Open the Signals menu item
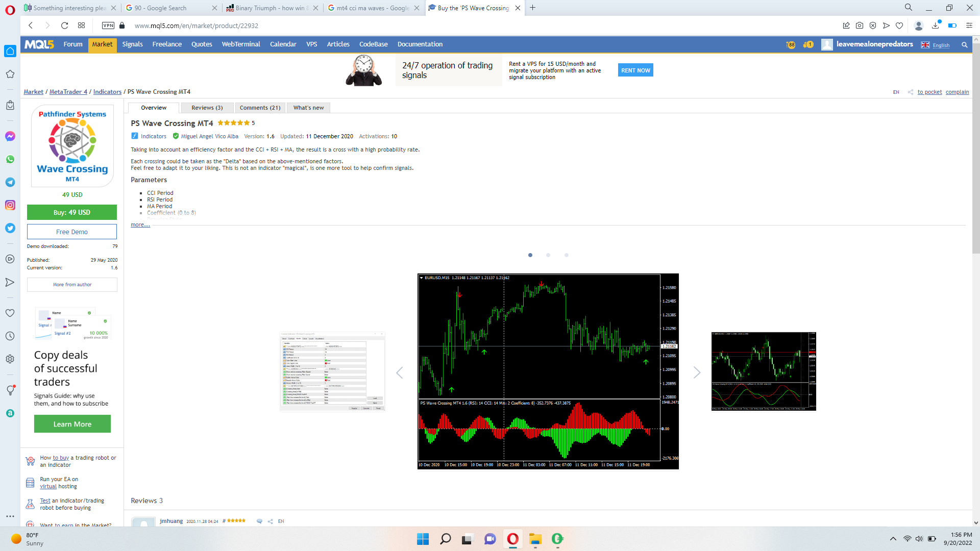Image resolution: width=980 pixels, height=551 pixels. [132, 44]
